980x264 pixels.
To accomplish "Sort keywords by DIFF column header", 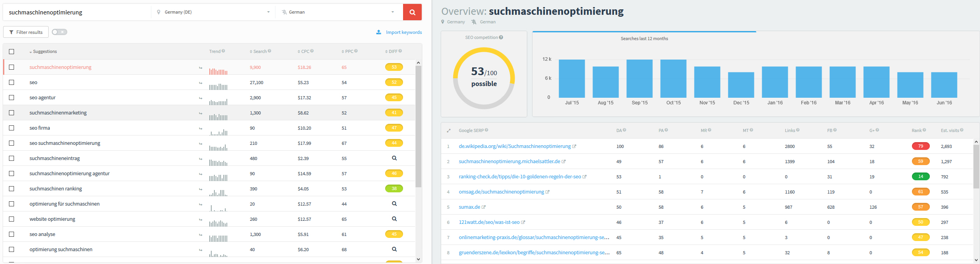I will pos(393,51).
